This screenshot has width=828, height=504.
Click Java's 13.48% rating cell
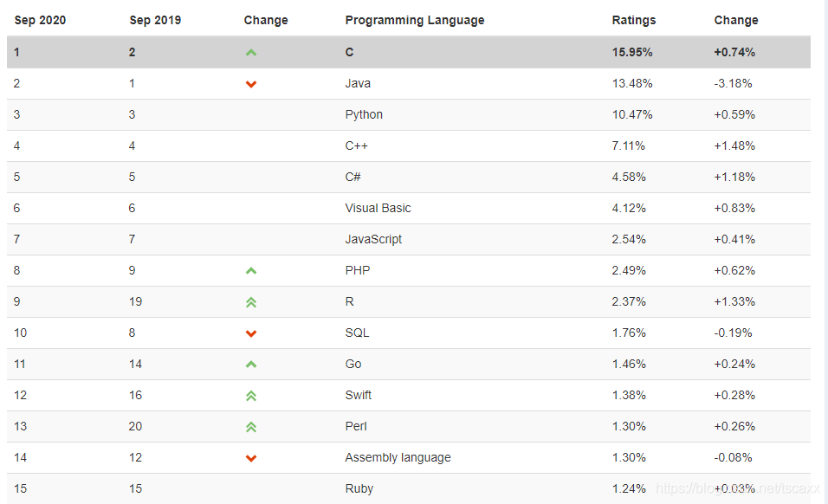point(632,83)
